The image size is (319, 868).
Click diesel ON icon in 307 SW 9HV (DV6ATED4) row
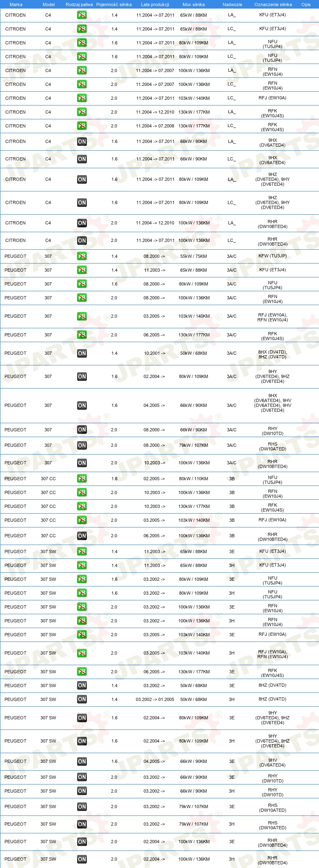coord(82,762)
